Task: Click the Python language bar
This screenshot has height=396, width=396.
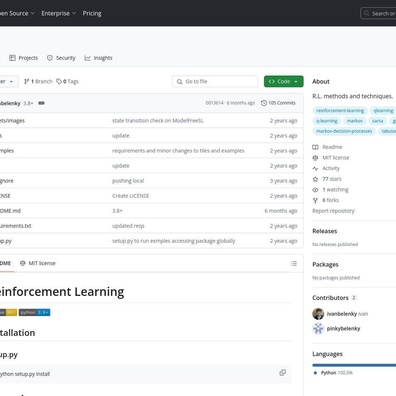Action: [354, 365]
